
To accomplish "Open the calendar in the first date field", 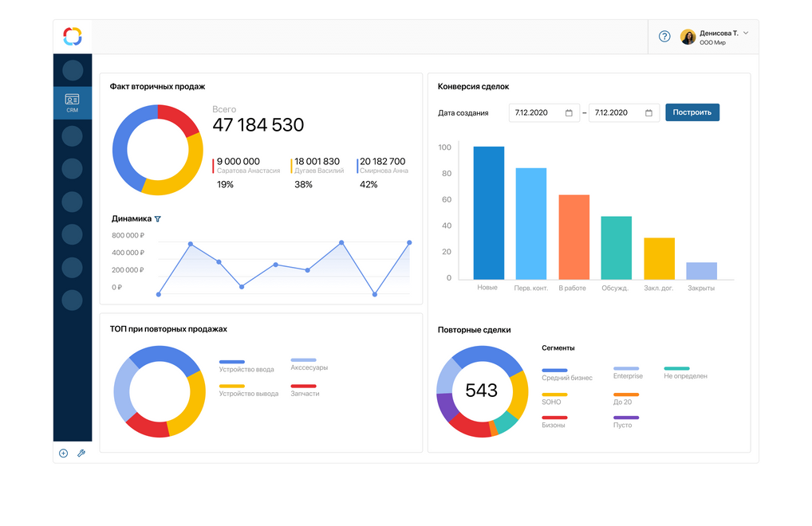I will coord(569,113).
